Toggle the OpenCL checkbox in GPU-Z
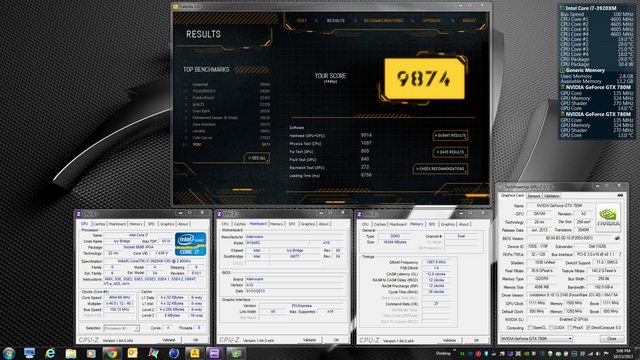 pyautogui.click(x=530, y=328)
